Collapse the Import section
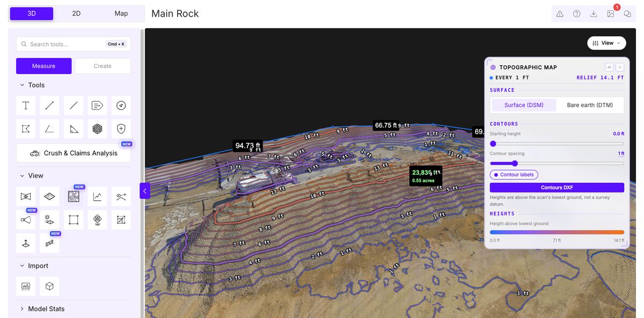 click(x=34, y=266)
